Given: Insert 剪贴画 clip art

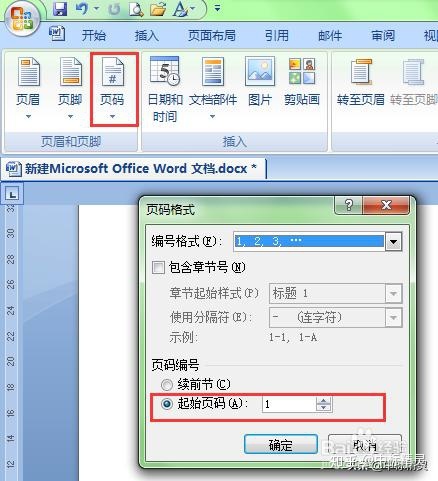Looking at the screenshot, I should click(x=302, y=82).
